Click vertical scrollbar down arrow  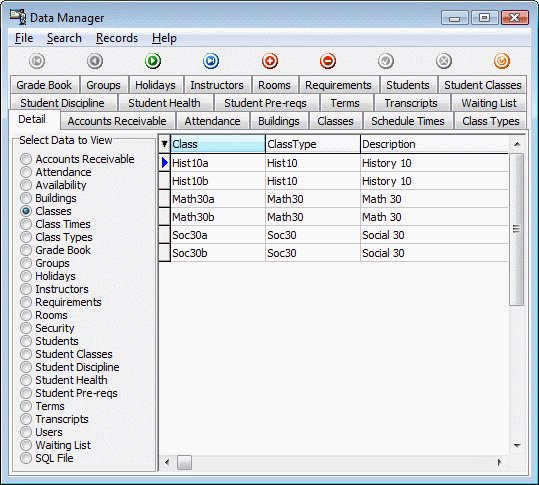pyautogui.click(x=517, y=446)
